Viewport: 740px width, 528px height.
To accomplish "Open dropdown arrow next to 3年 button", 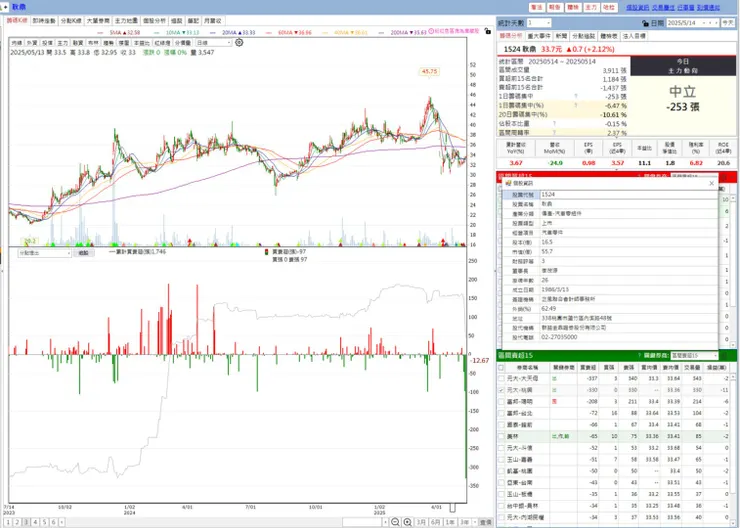I will [x=475, y=522].
